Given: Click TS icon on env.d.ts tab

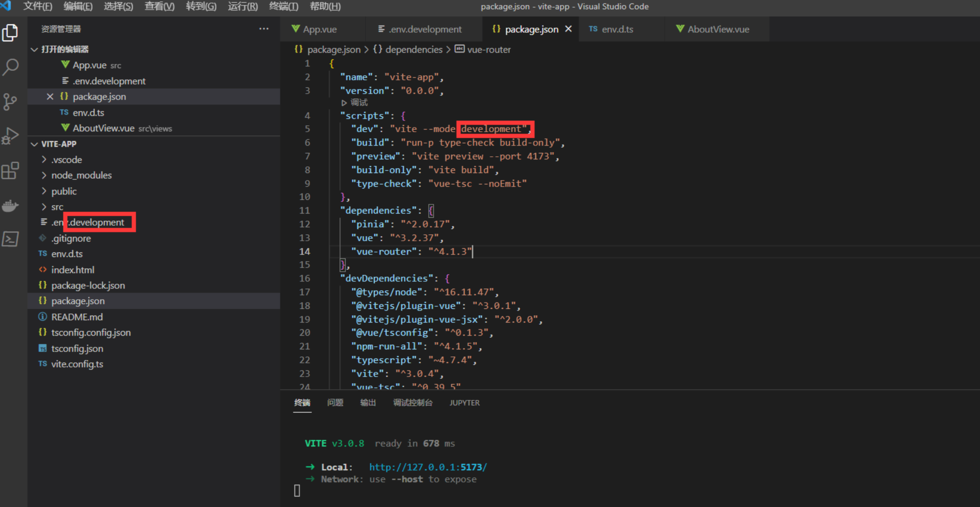Looking at the screenshot, I should [593, 29].
